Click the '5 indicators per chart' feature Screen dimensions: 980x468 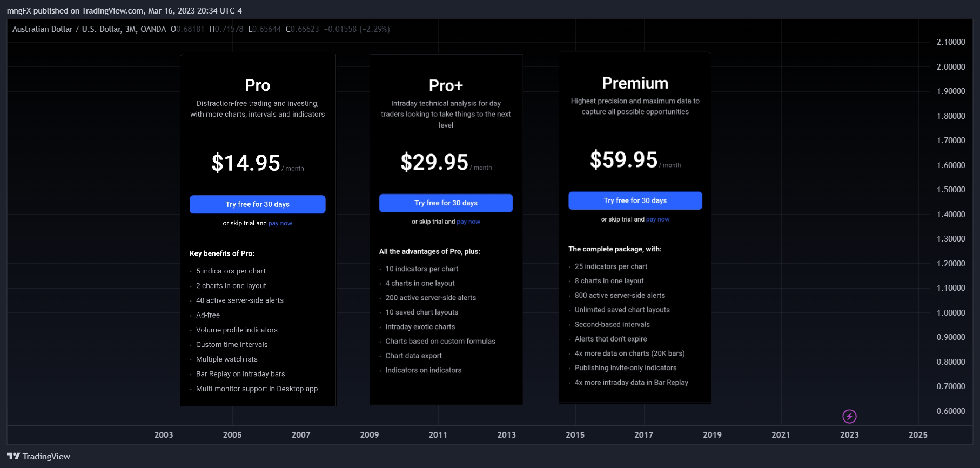click(x=231, y=271)
